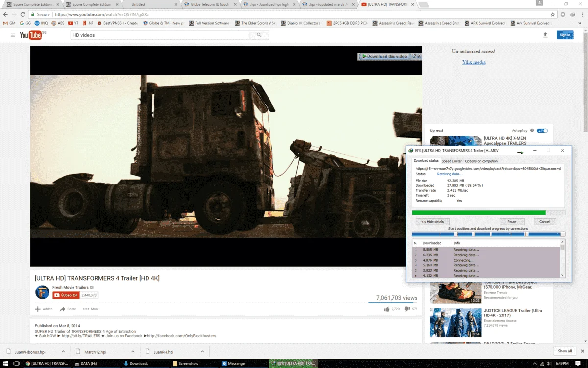Click the taskbar clock 6:49 PM
This screenshot has width=588, height=368.
[x=562, y=364]
